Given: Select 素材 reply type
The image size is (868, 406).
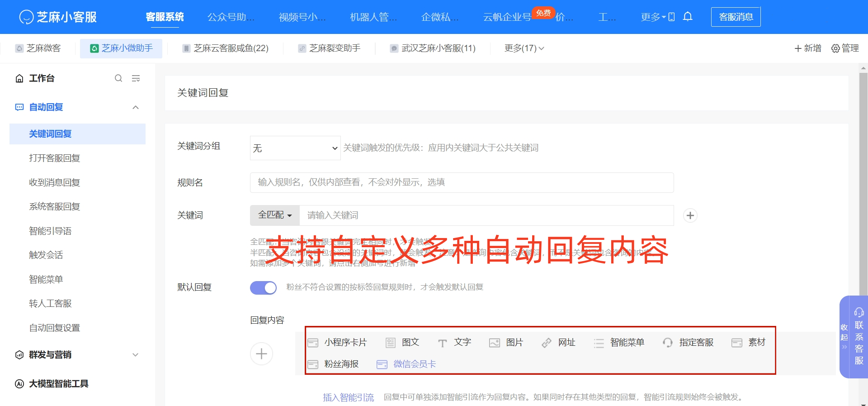Looking at the screenshot, I should [x=749, y=343].
